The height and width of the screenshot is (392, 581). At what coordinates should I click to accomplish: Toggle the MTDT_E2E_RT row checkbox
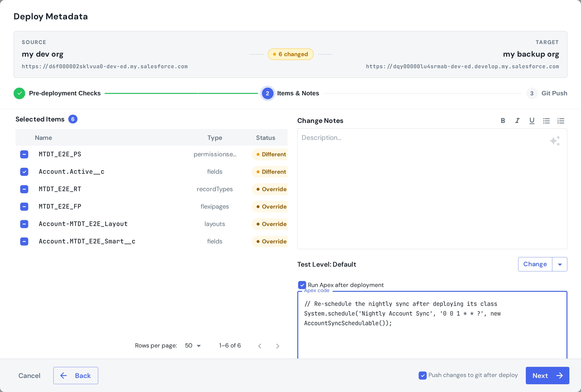click(x=24, y=189)
